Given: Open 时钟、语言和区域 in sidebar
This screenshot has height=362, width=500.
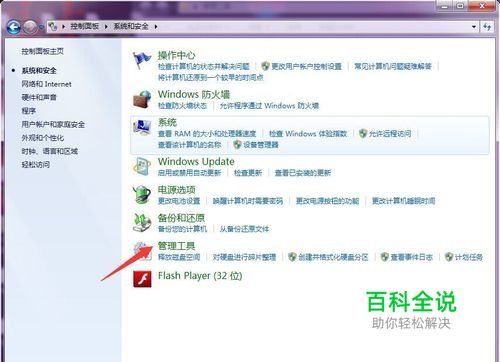Looking at the screenshot, I should (50, 151).
